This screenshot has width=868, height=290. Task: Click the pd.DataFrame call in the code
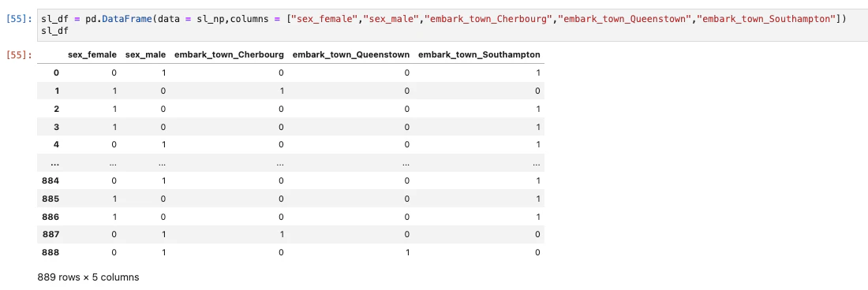click(x=118, y=20)
